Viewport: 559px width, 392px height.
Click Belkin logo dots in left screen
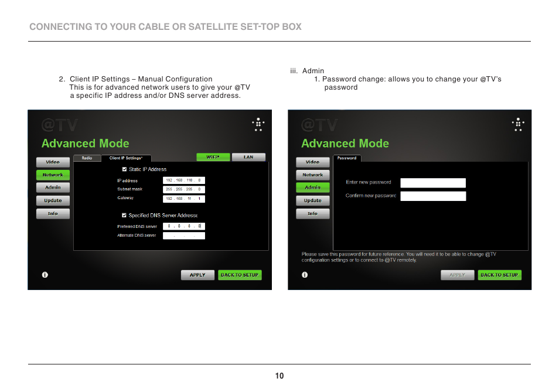pos(258,124)
